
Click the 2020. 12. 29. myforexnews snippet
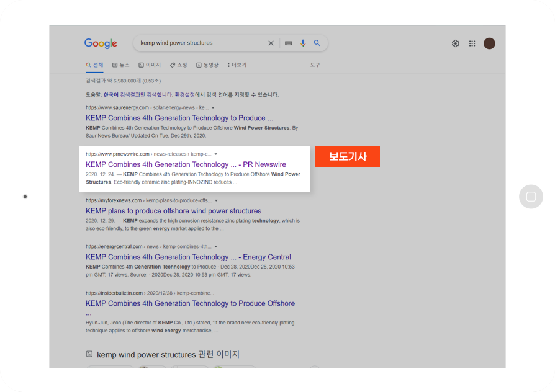point(192,225)
